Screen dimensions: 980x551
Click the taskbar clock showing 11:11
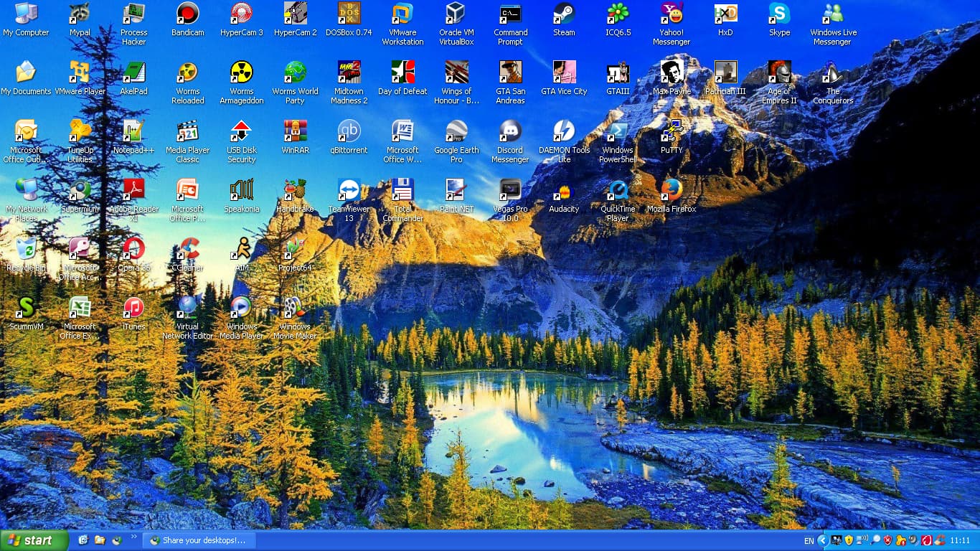[x=960, y=541]
